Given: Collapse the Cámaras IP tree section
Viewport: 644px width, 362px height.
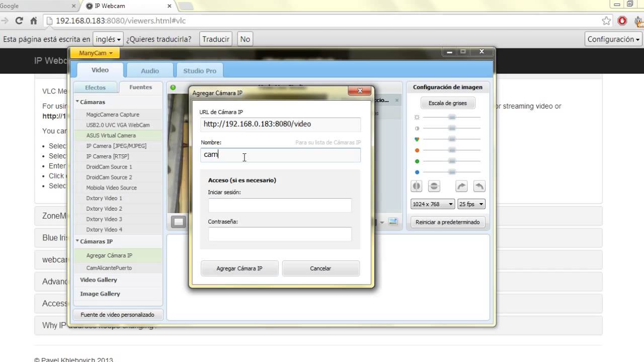Looking at the screenshot, I should click(77, 241).
